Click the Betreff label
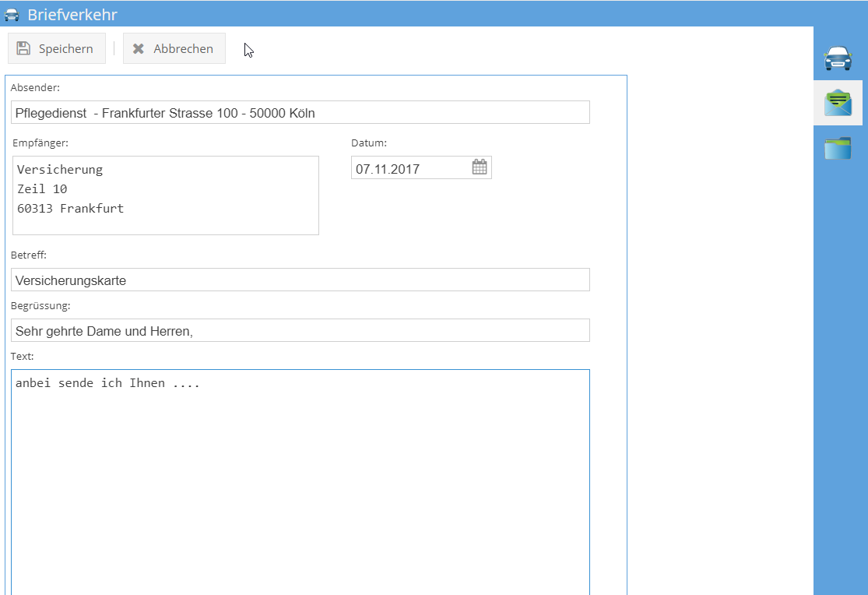The image size is (868, 595). click(x=30, y=255)
